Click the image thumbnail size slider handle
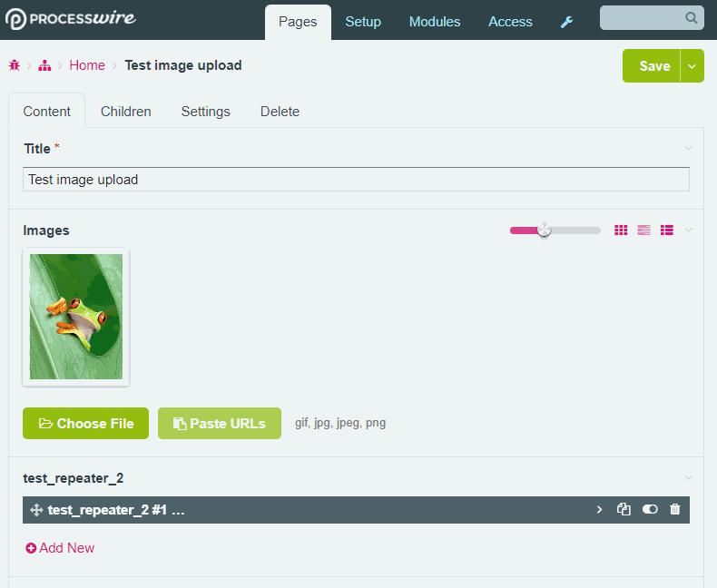The height and width of the screenshot is (588, 717). click(x=545, y=230)
